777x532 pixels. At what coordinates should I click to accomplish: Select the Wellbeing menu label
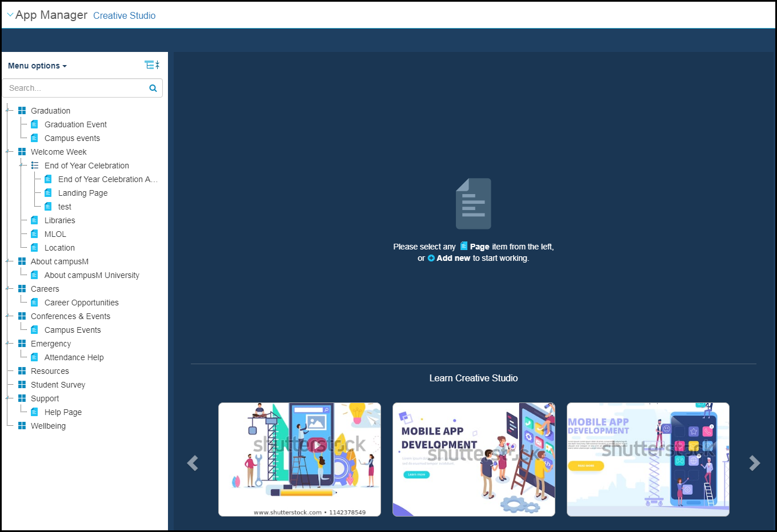48,426
